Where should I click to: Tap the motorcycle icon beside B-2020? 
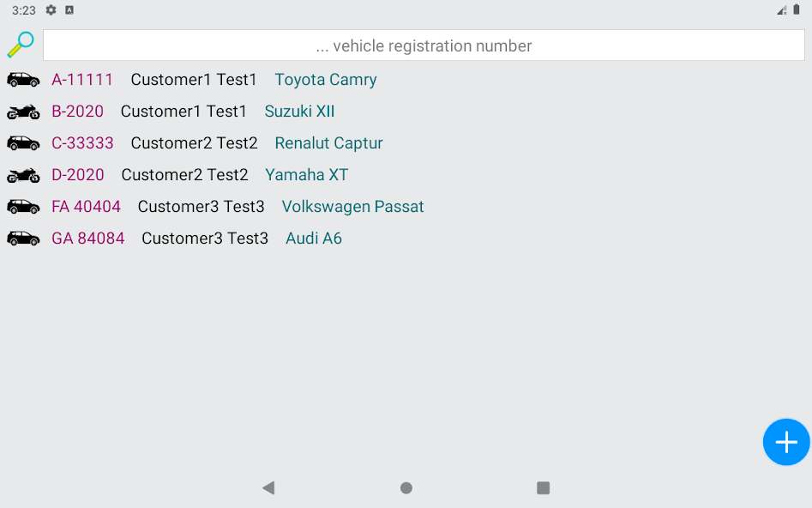pyautogui.click(x=23, y=112)
